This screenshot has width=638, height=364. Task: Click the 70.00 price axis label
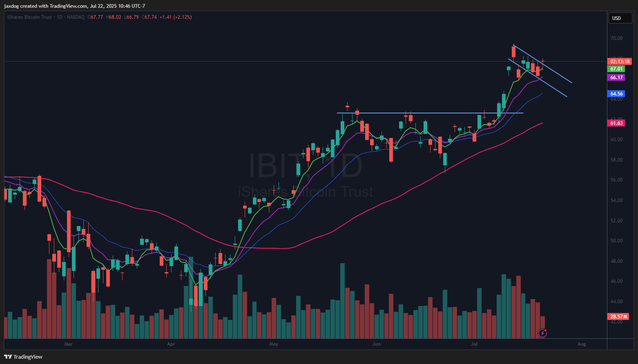pos(616,38)
